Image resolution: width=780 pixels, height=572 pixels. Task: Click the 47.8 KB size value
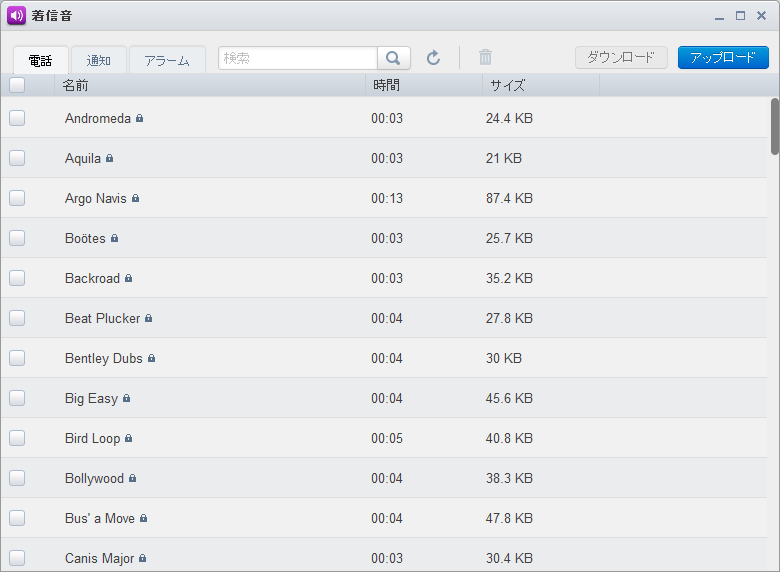point(509,518)
